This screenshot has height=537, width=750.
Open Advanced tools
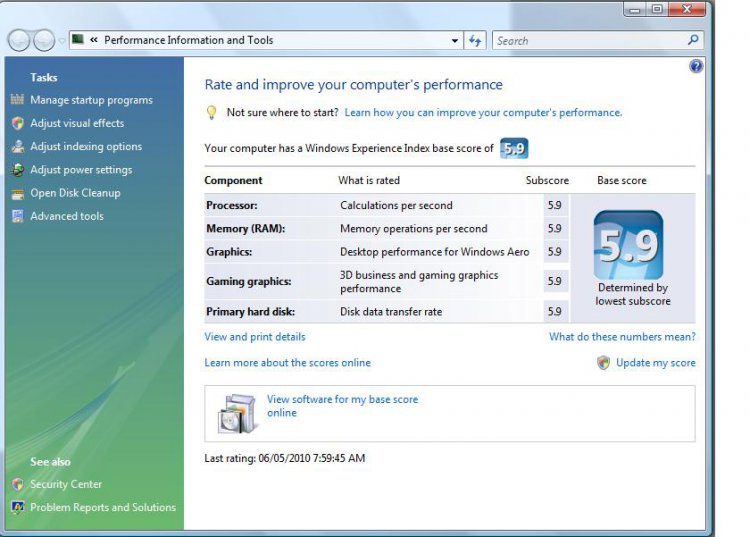coord(67,216)
